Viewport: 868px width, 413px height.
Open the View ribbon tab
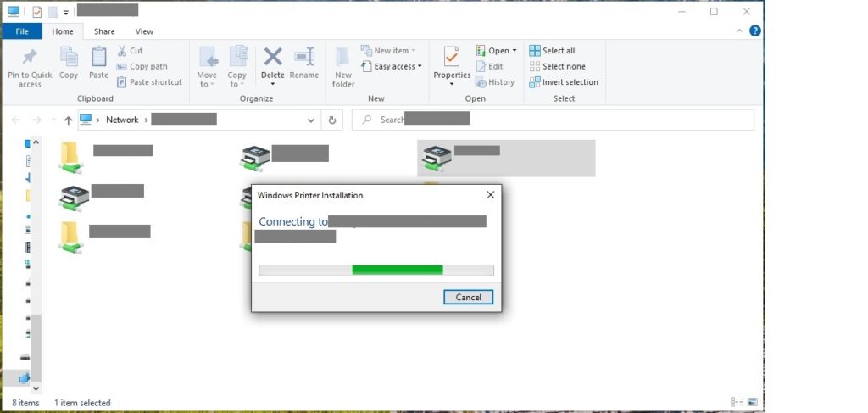point(144,31)
